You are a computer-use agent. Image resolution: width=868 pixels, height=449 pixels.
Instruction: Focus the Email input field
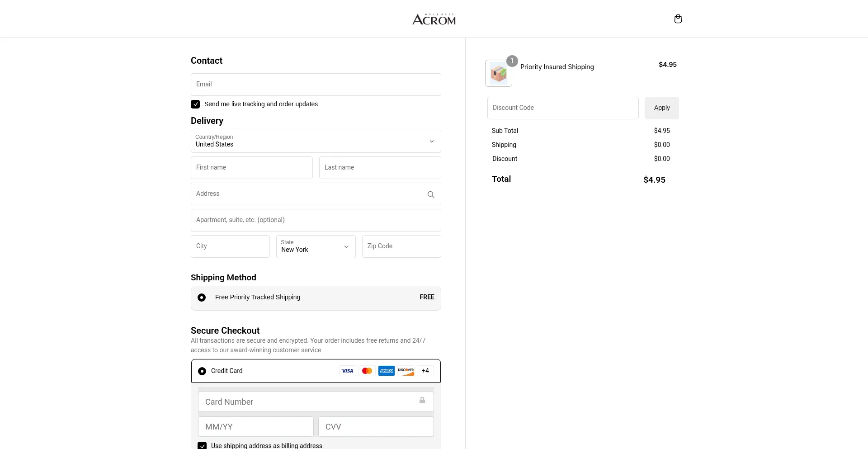click(316, 85)
